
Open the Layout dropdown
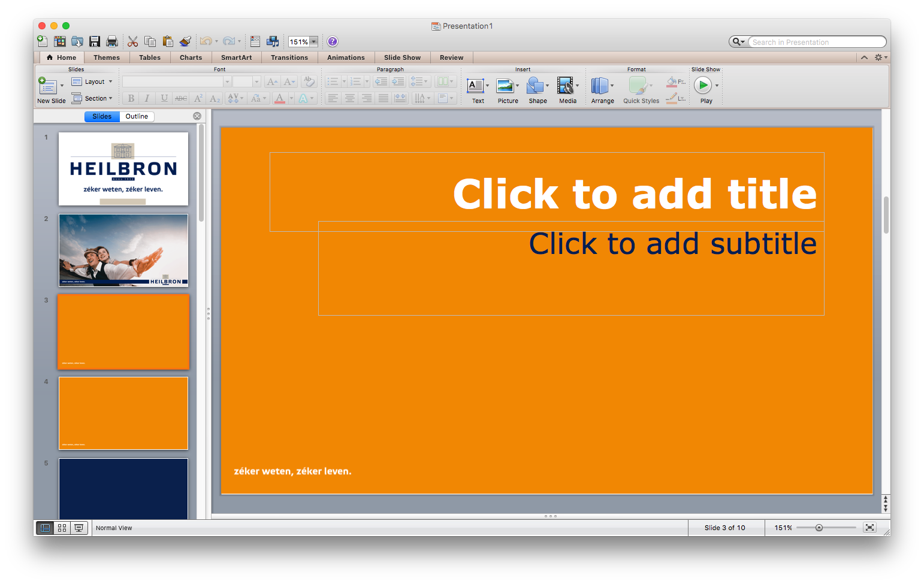coord(92,81)
